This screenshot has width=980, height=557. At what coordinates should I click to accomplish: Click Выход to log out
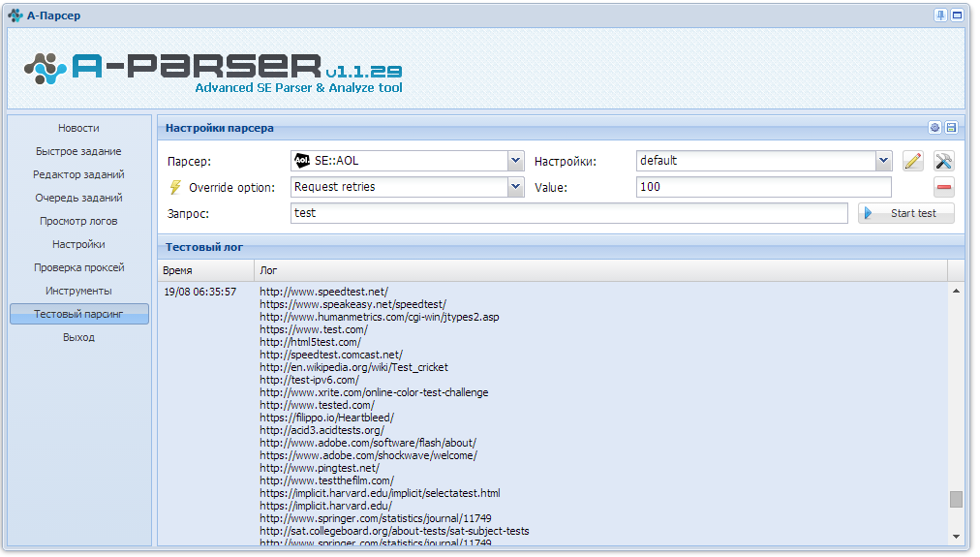click(x=78, y=337)
